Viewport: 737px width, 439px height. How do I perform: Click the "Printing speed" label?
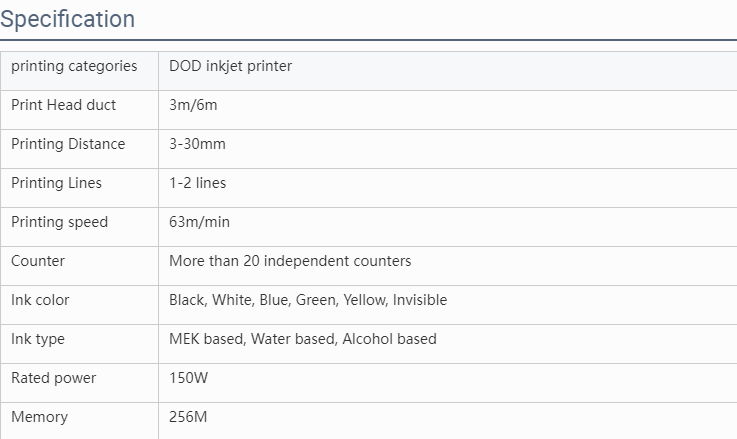coord(59,222)
